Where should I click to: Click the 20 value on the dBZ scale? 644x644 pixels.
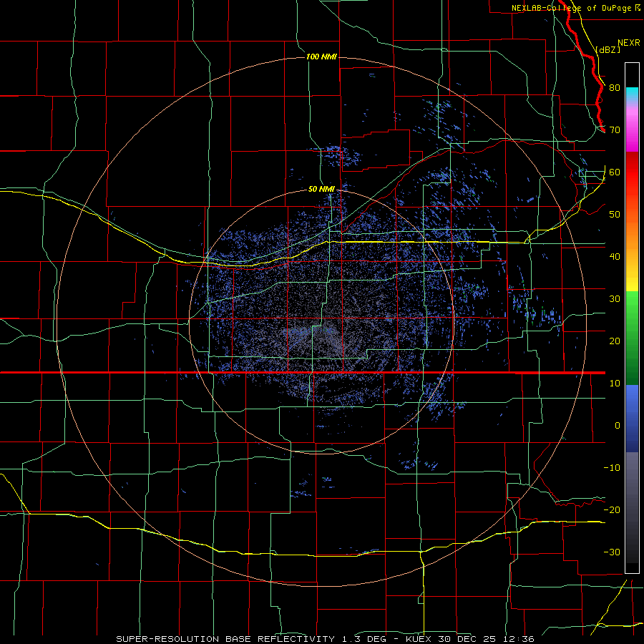click(x=615, y=341)
